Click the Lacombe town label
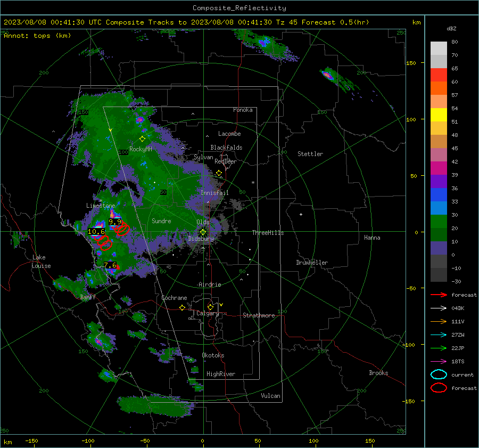479x448 pixels. pyautogui.click(x=229, y=134)
